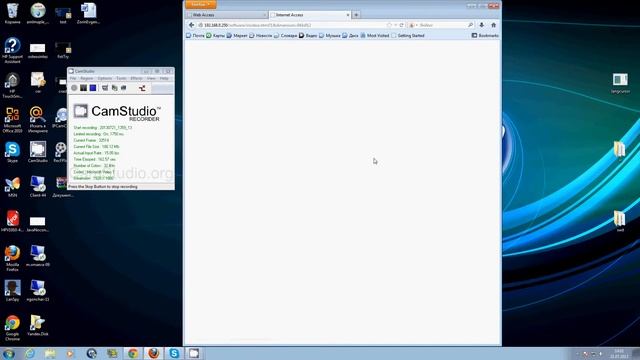640x360 pixels.
Task: Open the Firefox downloads arrow
Action: pos(482,25)
